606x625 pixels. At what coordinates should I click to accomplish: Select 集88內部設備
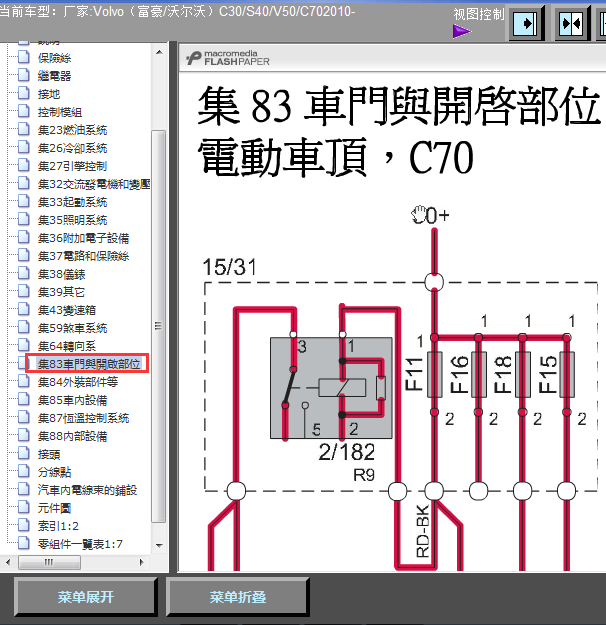pos(73,436)
